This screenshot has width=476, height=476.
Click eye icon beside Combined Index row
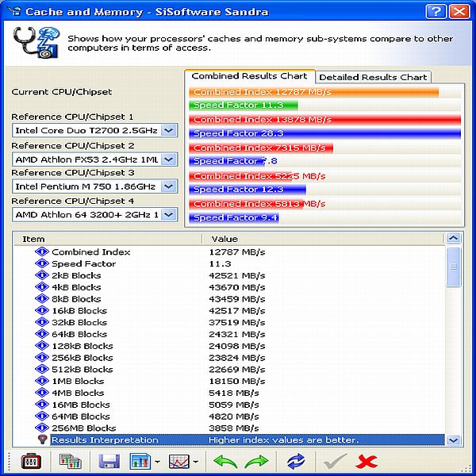[42, 251]
